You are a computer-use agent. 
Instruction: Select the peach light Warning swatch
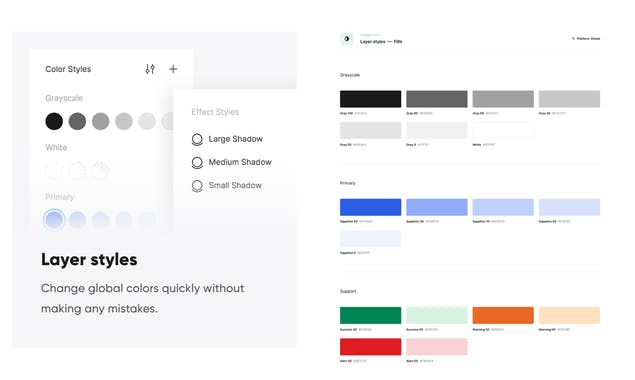coord(569,315)
